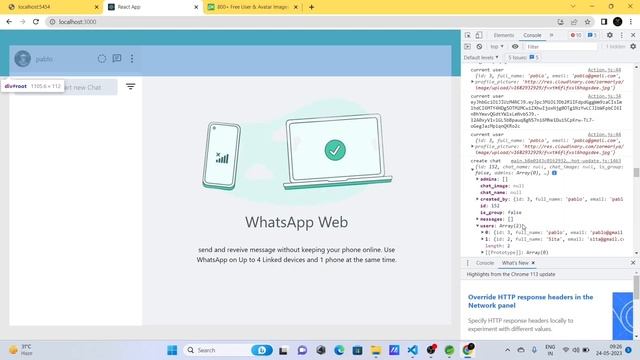Toggle the console sidebar icon
The width and height of the screenshot is (640, 360).
click(468, 47)
